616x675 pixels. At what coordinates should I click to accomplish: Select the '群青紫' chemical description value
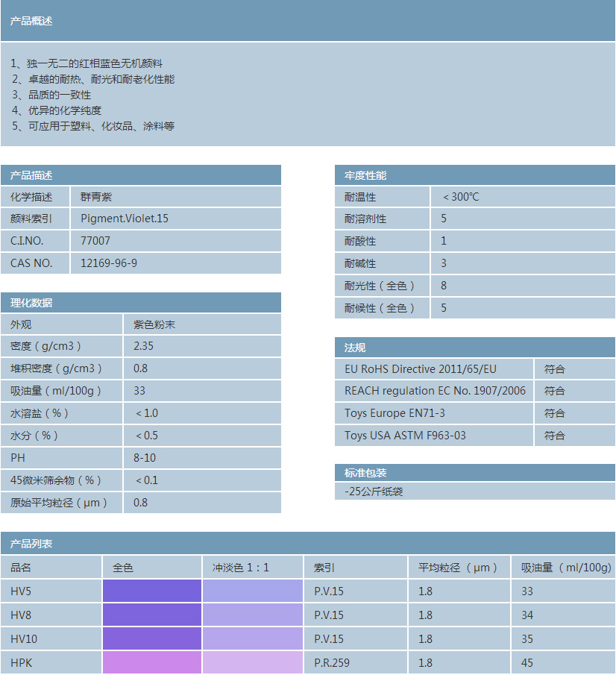tap(96, 197)
